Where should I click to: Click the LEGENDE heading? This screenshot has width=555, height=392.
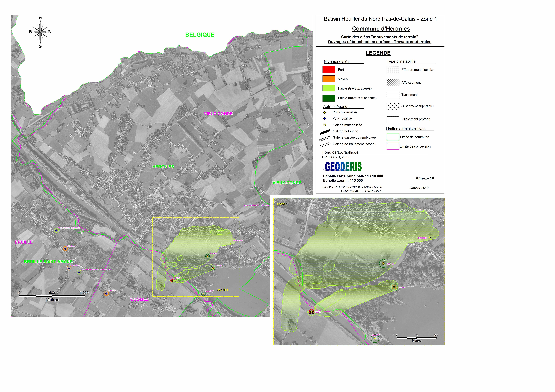pyautogui.click(x=378, y=53)
